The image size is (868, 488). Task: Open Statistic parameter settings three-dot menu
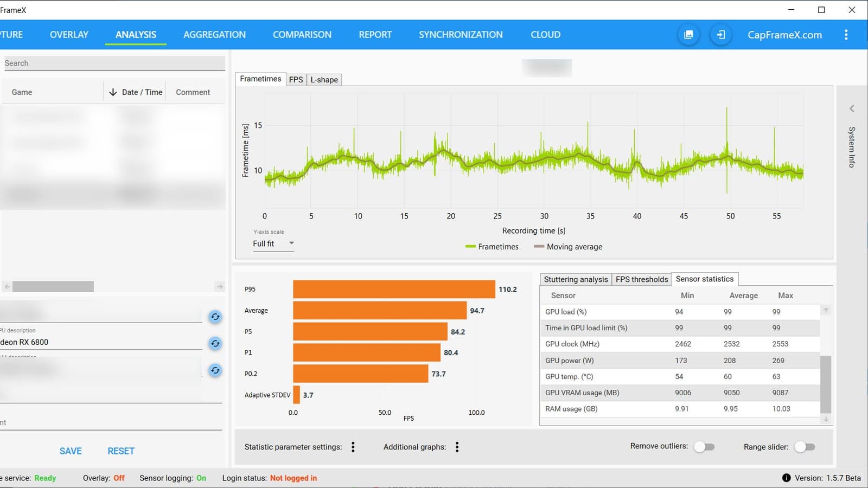pos(353,447)
